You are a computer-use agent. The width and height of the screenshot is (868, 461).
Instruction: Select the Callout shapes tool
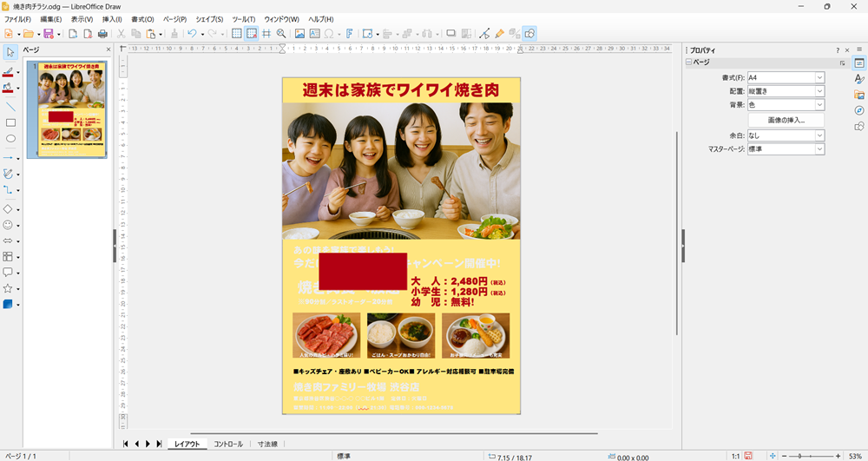tap(8, 273)
